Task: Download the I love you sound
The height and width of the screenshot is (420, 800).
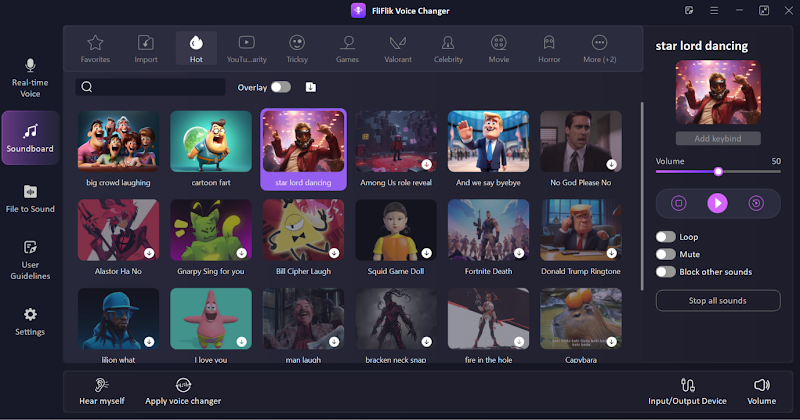Action: coord(241,342)
